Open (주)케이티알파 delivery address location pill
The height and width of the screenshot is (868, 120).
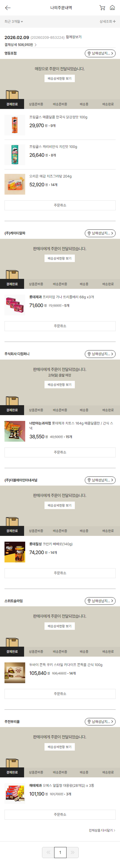coord(100,233)
